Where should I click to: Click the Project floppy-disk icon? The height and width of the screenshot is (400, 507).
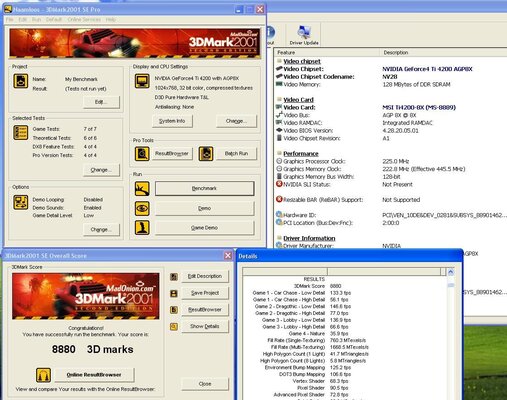click(x=20, y=81)
